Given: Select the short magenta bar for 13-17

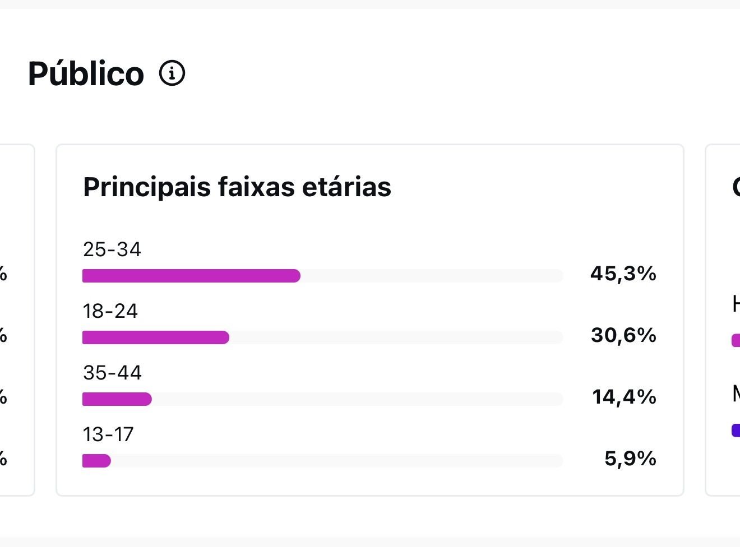Looking at the screenshot, I should (96, 461).
